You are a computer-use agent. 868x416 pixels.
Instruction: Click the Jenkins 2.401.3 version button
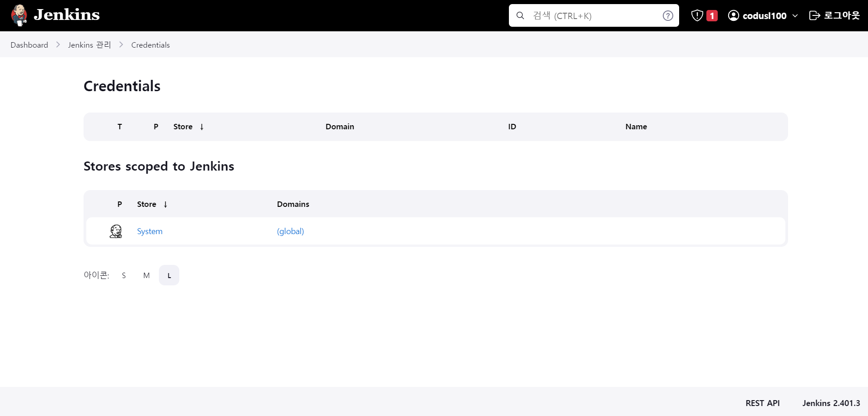831,403
